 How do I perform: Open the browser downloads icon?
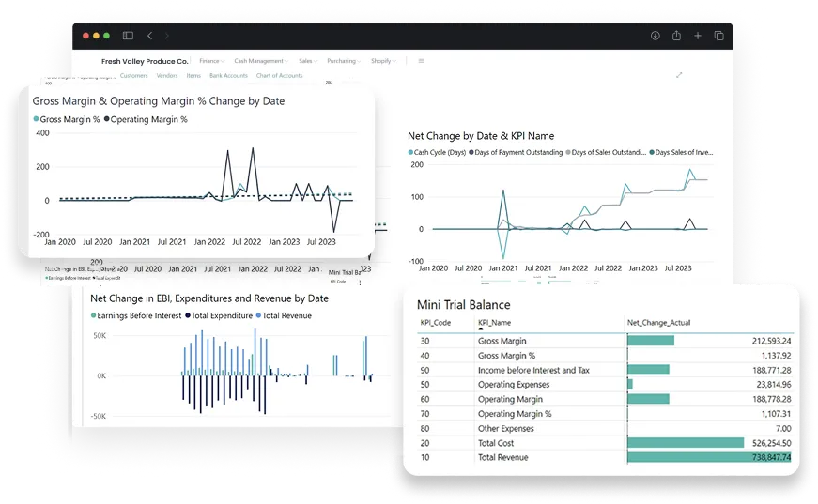[656, 36]
